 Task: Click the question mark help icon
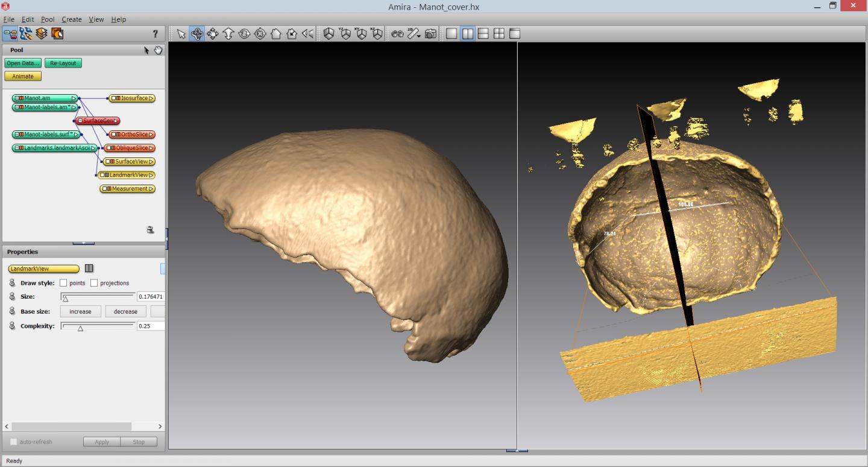(155, 34)
